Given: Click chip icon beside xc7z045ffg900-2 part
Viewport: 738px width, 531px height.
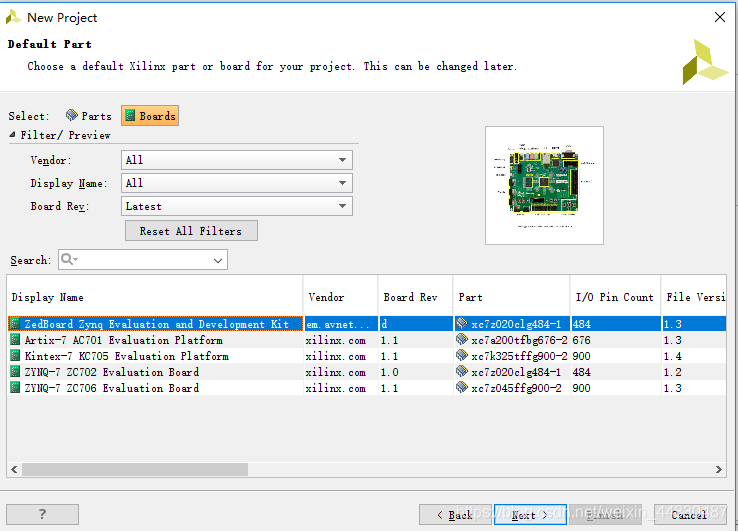Looking at the screenshot, I should (462, 387).
